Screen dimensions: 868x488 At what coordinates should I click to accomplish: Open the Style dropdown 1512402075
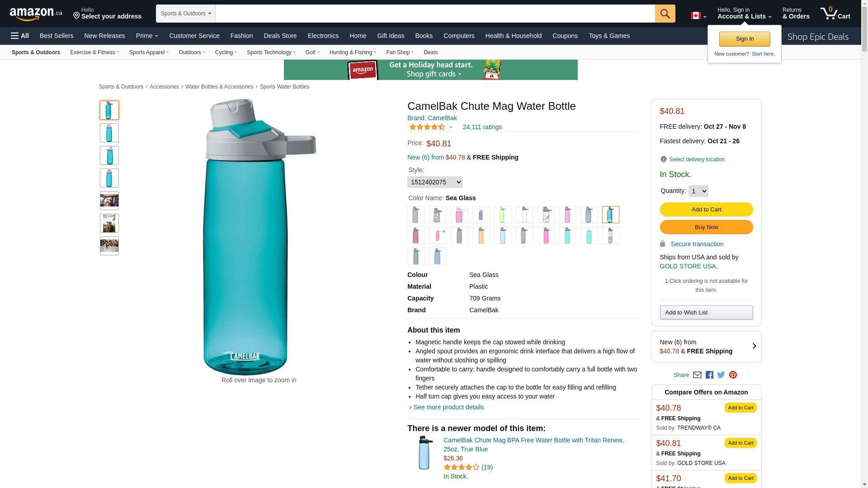tap(435, 182)
